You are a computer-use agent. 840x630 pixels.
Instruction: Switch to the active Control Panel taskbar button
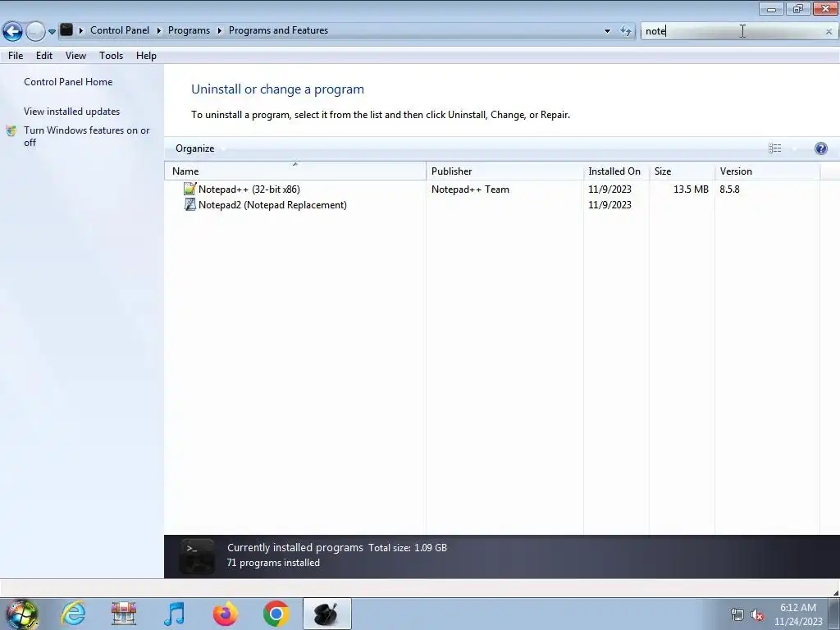[326, 614]
